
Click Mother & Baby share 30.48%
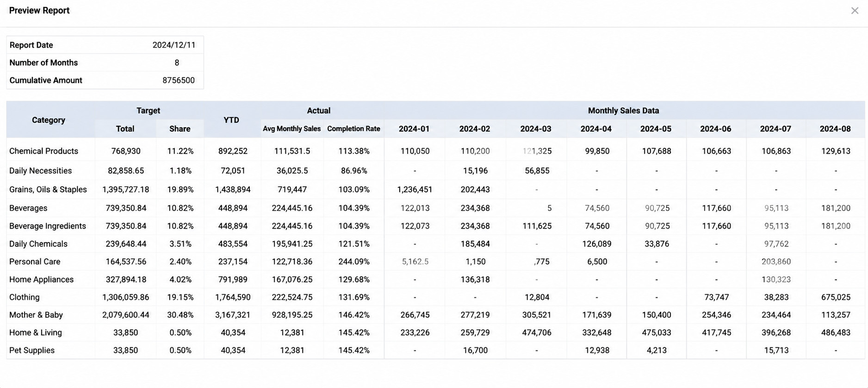pyautogui.click(x=180, y=315)
